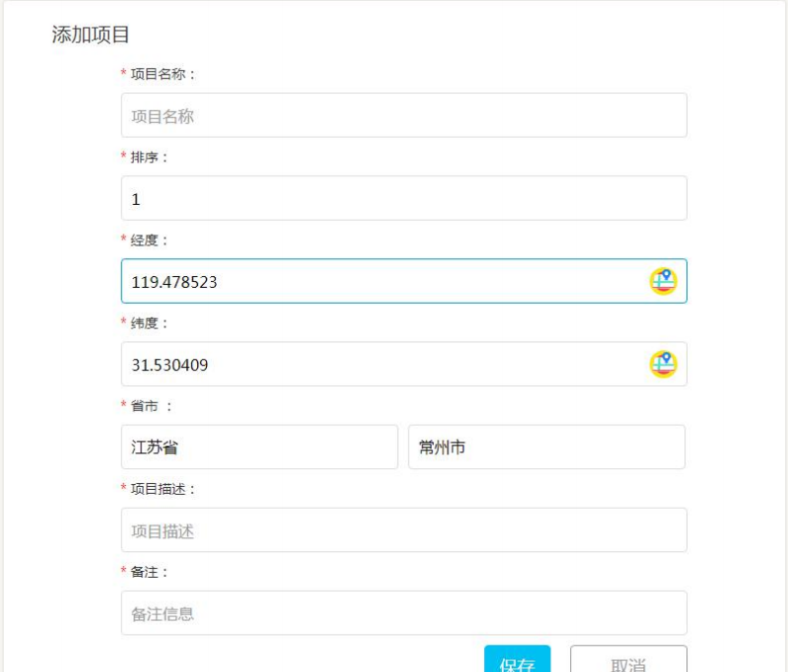Focus the 备注信息 input field
This screenshot has height=672, width=788.
coord(403,614)
